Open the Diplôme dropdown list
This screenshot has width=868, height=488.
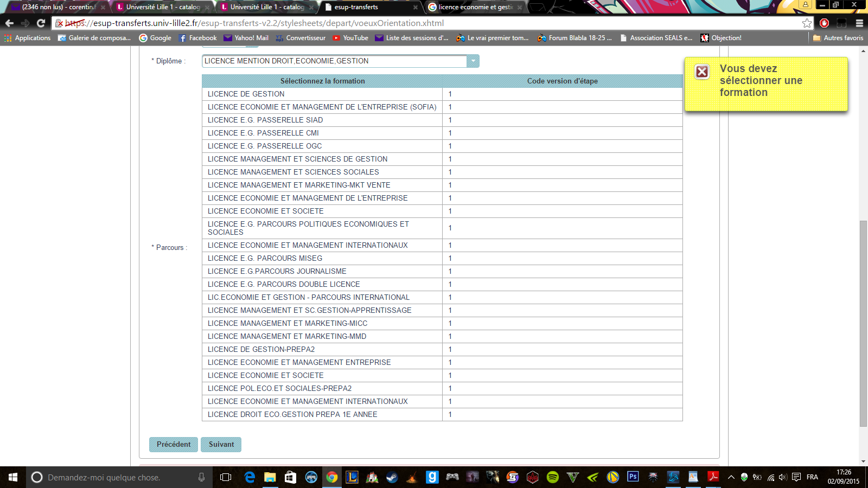(471, 61)
